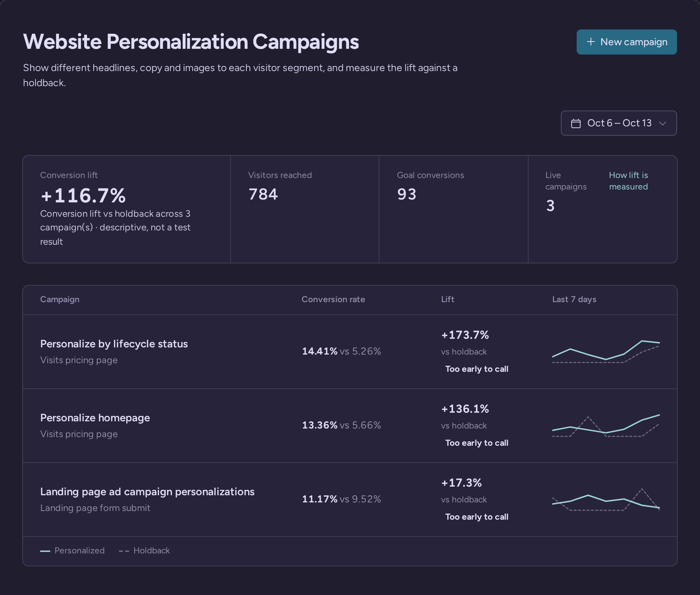The image size is (700, 595).
Task: Click the 14.41% vs 5.26% conversion rate
Action: [x=341, y=351]
